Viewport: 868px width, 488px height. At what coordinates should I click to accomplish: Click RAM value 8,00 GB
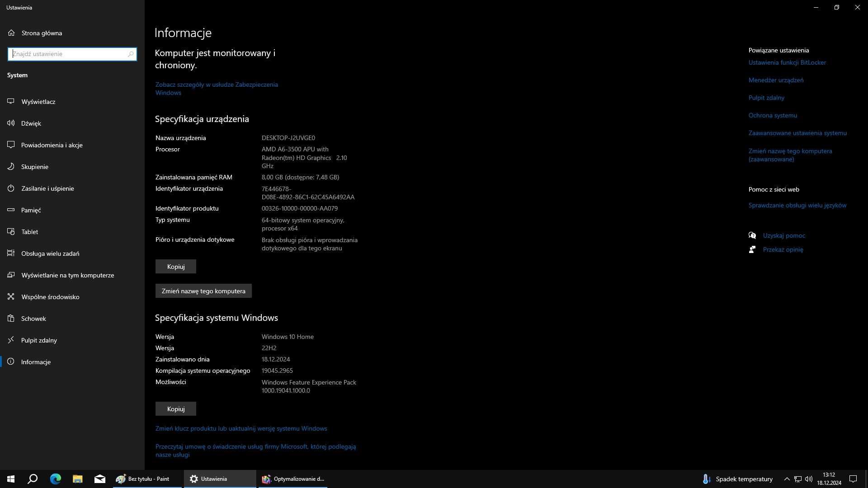[x=300, y=177]
